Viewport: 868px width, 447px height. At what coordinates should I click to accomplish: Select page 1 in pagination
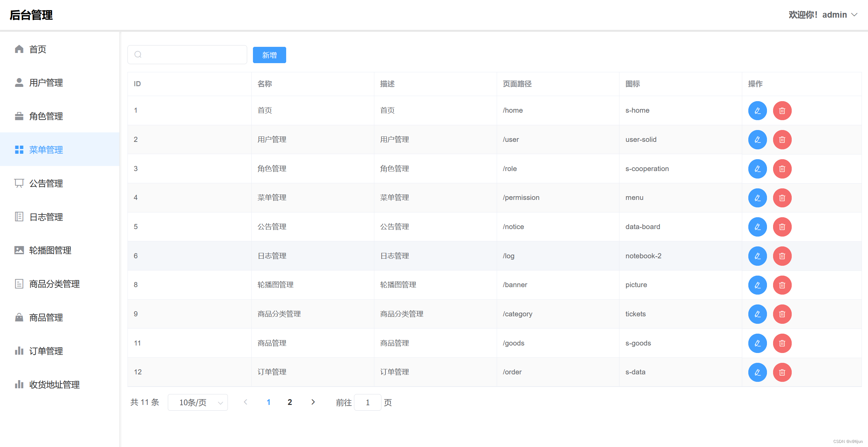269,402
